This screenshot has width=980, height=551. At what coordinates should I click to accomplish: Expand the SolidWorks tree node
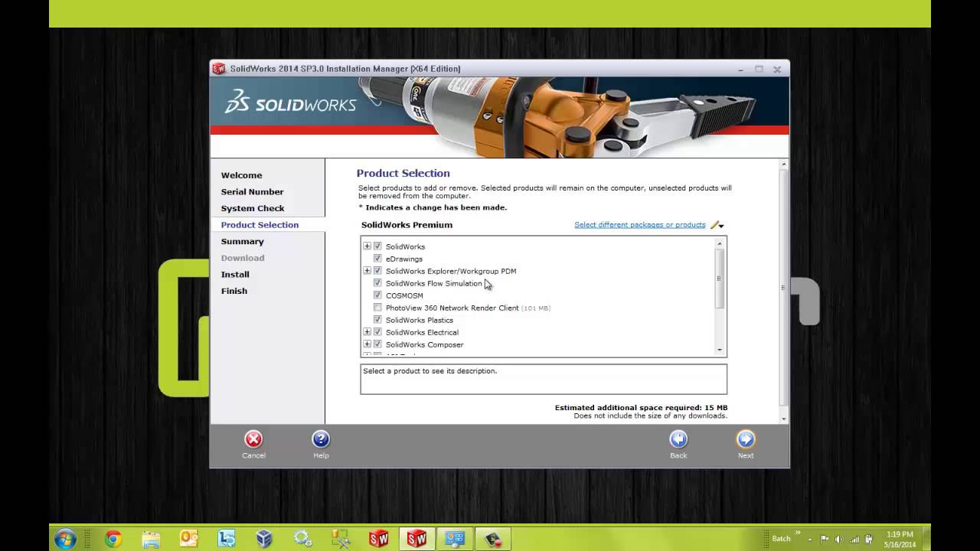coord(367,246)
